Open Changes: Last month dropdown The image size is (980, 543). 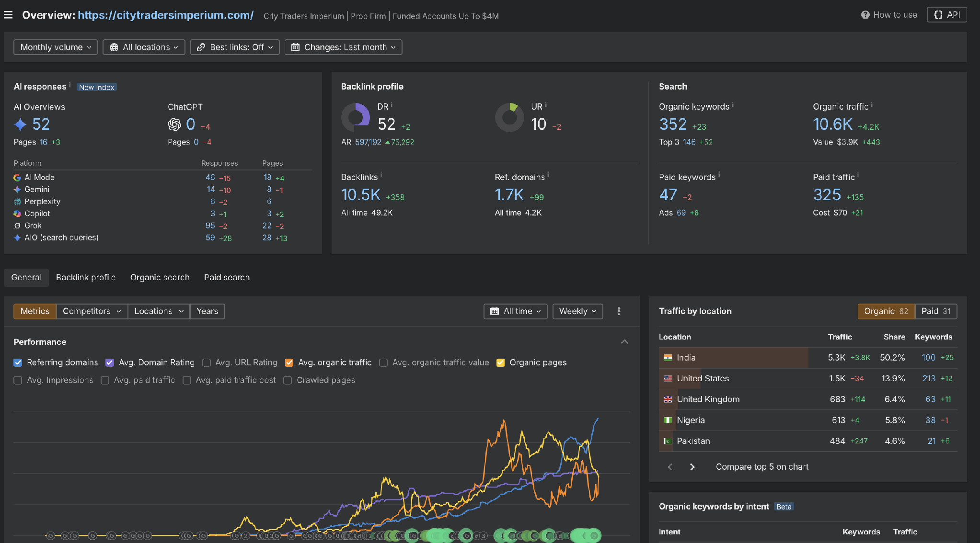tap(343, 47)
